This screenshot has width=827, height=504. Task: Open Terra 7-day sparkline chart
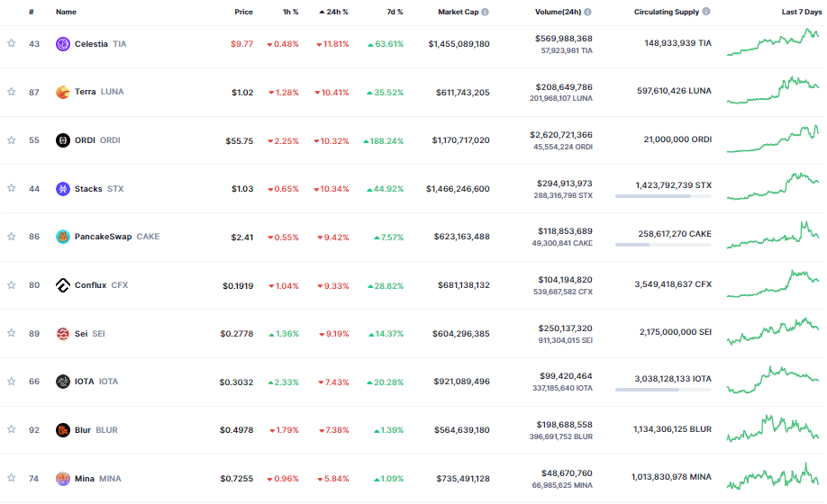(773, 91)
